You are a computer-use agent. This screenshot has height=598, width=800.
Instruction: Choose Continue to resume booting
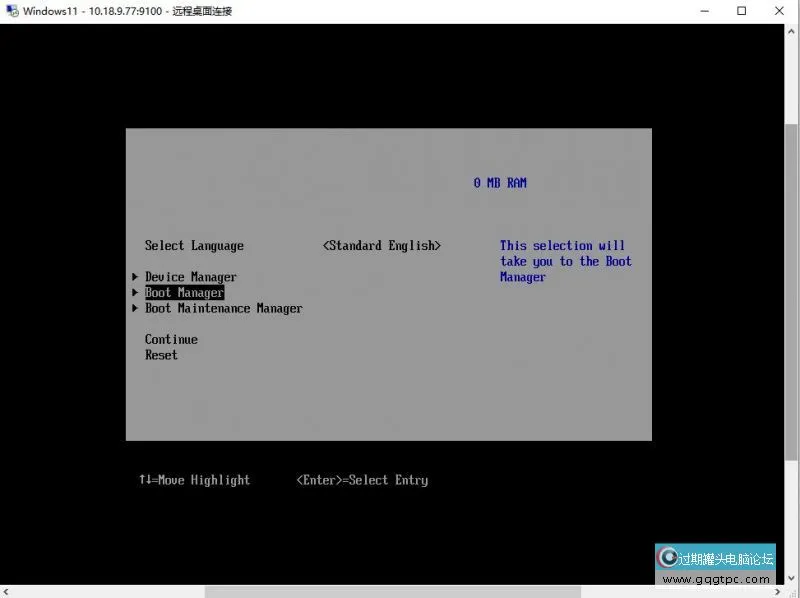tap(171, 340)
